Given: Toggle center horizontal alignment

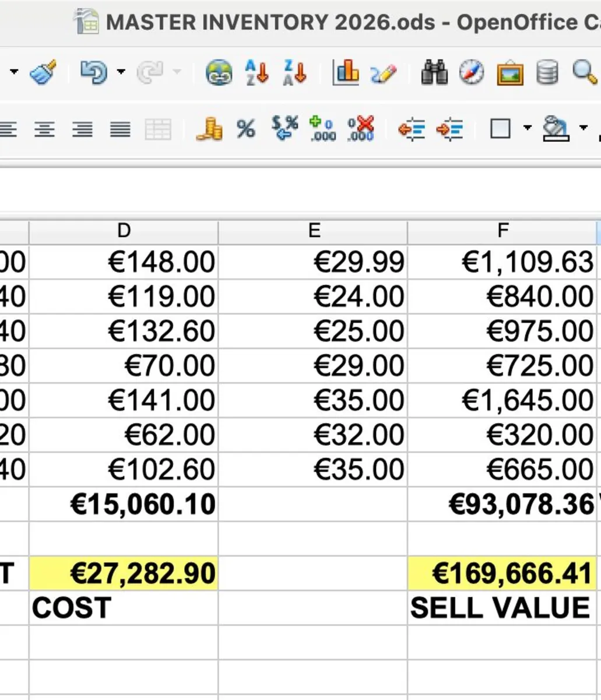Looking at the screenshot, I should pyautogui.click(x=45, y=129).
